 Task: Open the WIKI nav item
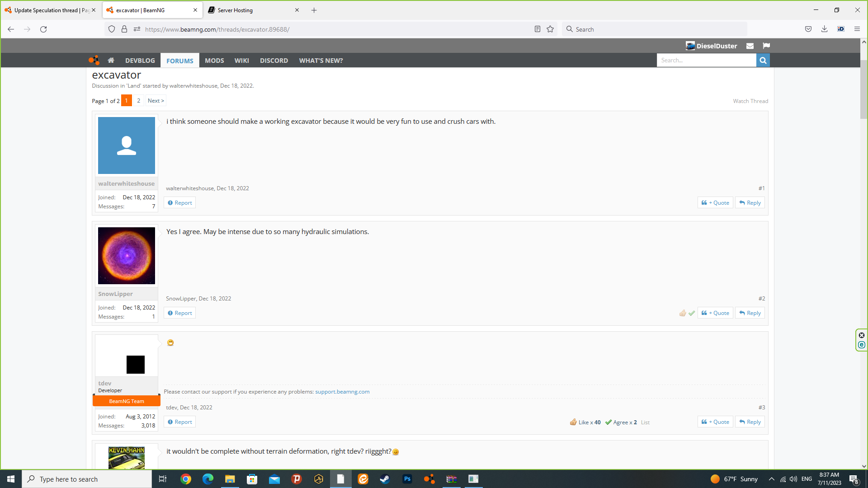[x=242, y=61]
